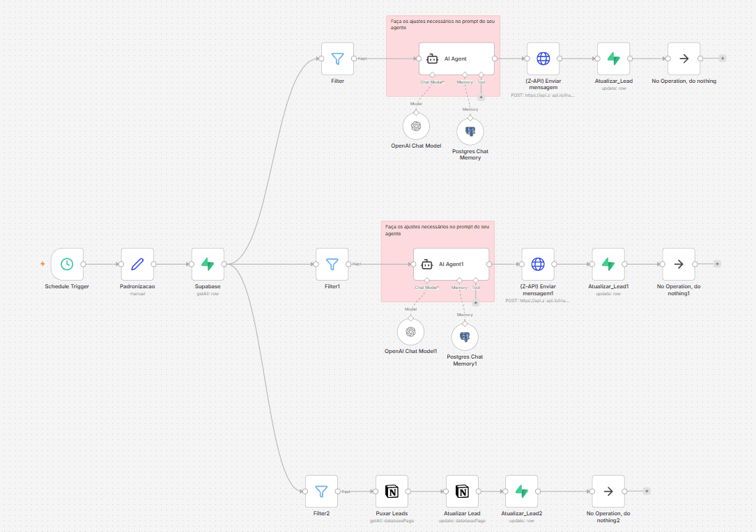Open the OpenAI Chat Model node
Viewport: 756px width, 532px height.
point(416,126)
